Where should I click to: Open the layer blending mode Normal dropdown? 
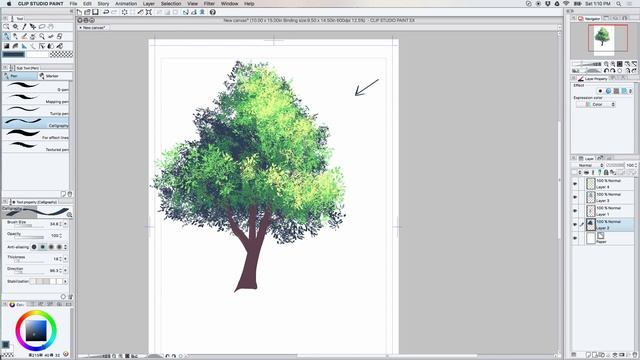pyautogui.click(x=591, y=165)
